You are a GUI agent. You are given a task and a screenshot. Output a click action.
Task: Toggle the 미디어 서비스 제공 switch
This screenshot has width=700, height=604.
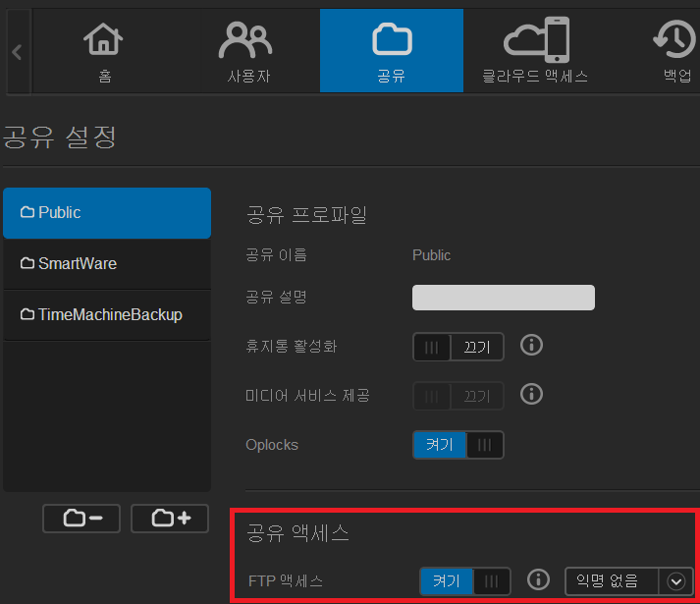click(458, 396)
